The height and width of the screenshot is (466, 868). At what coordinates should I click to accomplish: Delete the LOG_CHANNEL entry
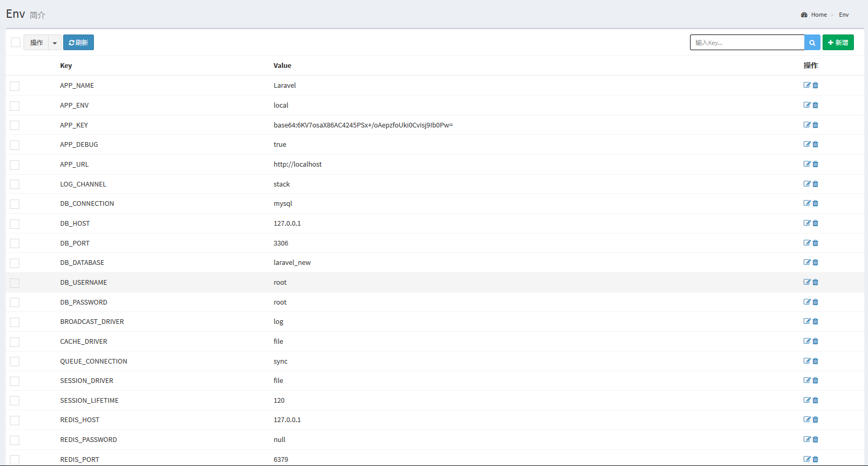point(815,184)
